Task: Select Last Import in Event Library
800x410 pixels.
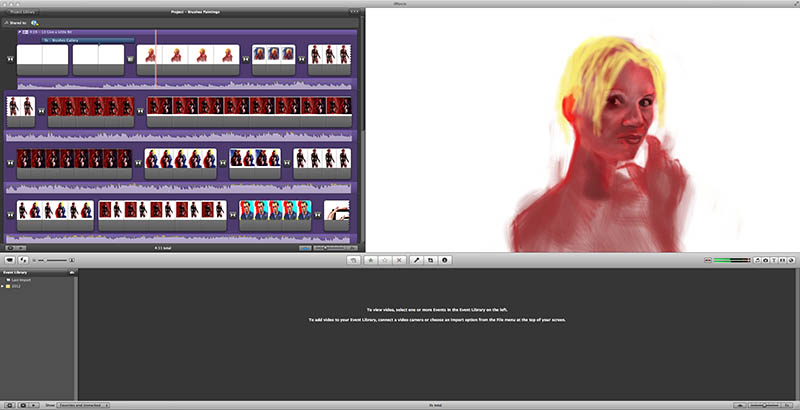Action: [20, 279]
